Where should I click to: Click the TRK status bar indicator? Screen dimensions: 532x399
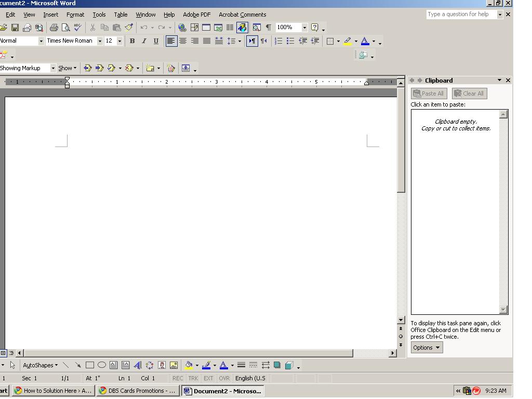(x=193, y=378)
